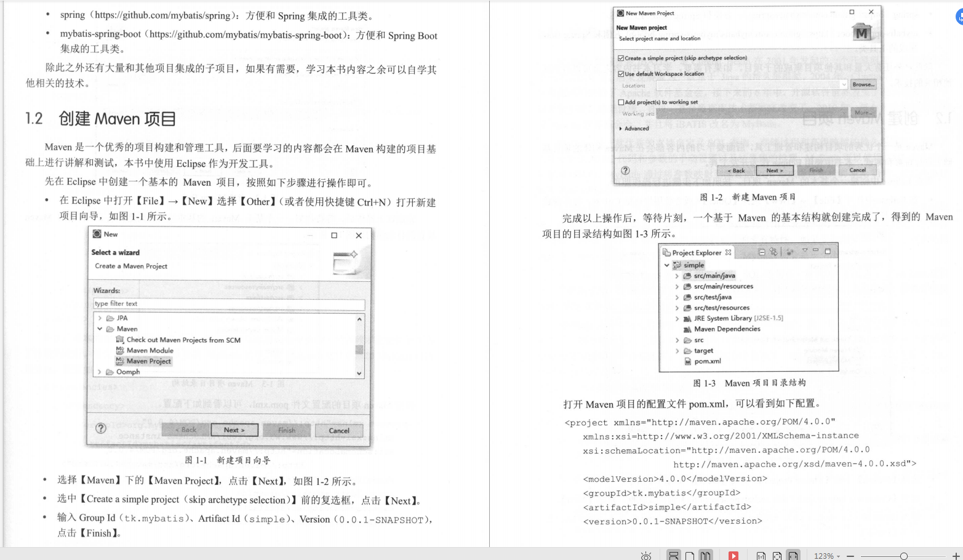Select Check out Maven Projects from SCM
Image resolution: width=963 pixels, height=560 pixels.
tap(178, 340)
